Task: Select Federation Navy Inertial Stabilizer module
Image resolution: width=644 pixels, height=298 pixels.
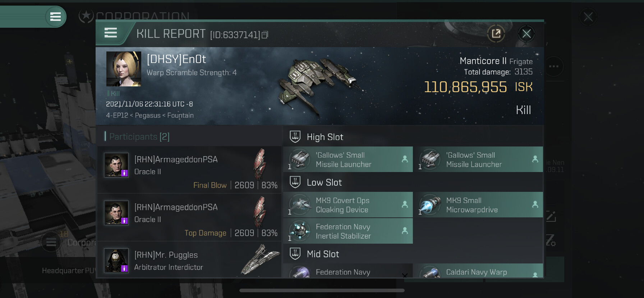Action: 348,231
